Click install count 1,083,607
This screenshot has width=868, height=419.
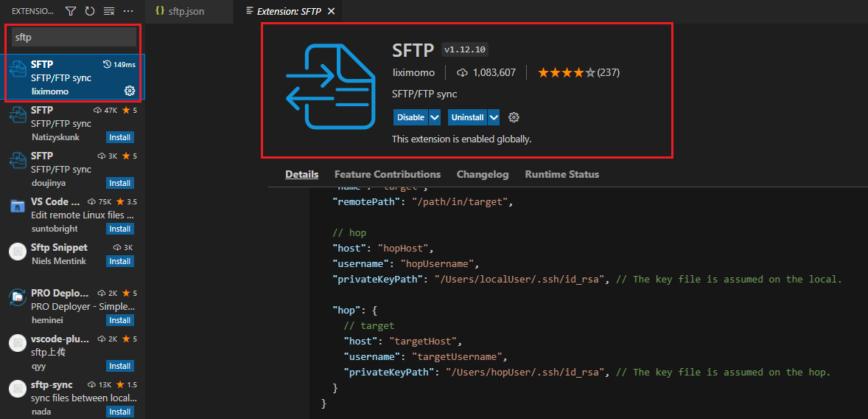486,72
